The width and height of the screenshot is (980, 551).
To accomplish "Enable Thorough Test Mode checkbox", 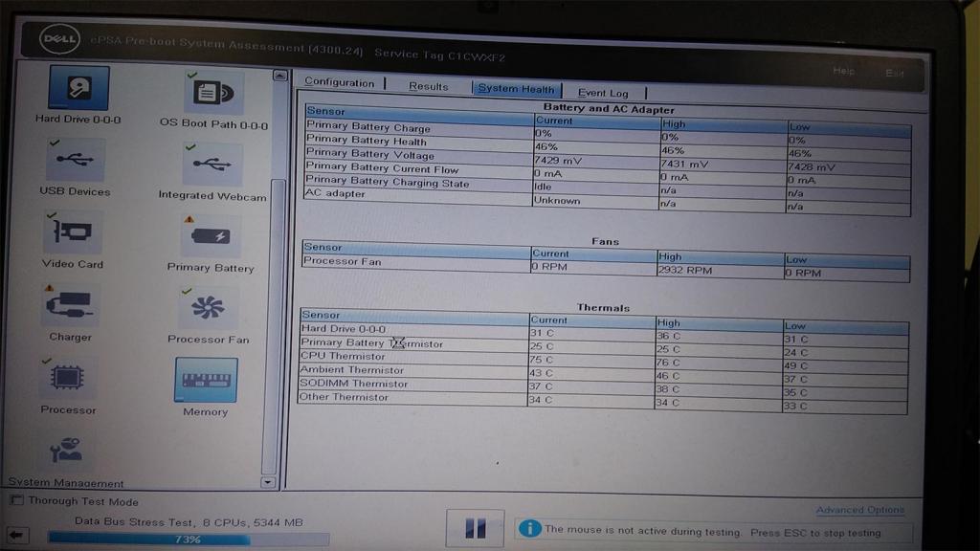I will point(17,499).
